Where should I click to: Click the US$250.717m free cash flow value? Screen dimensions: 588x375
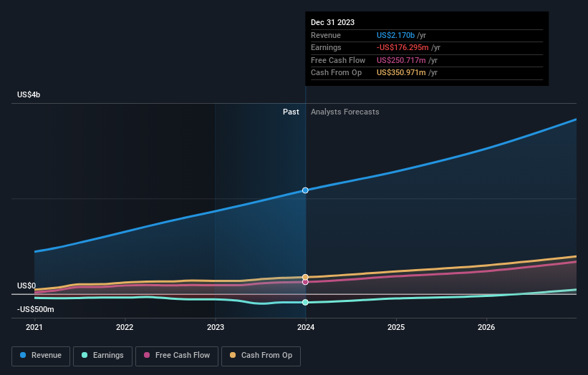(x=401, y=60)
